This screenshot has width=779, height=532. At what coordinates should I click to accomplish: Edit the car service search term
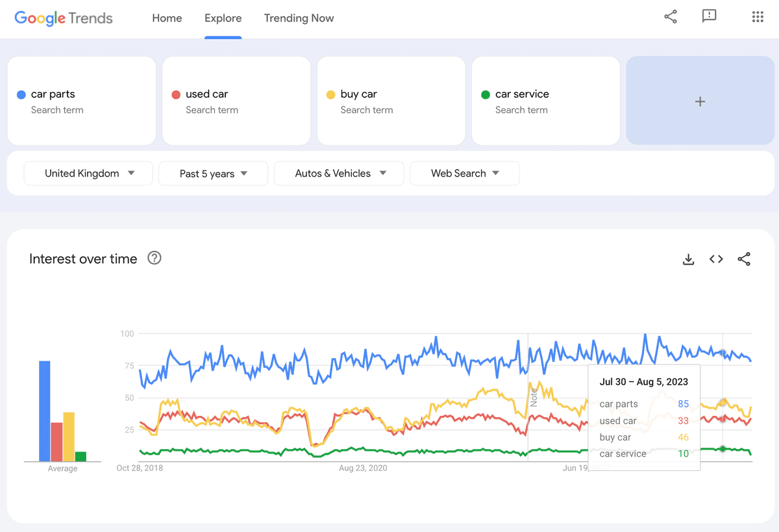pos(546,101)
